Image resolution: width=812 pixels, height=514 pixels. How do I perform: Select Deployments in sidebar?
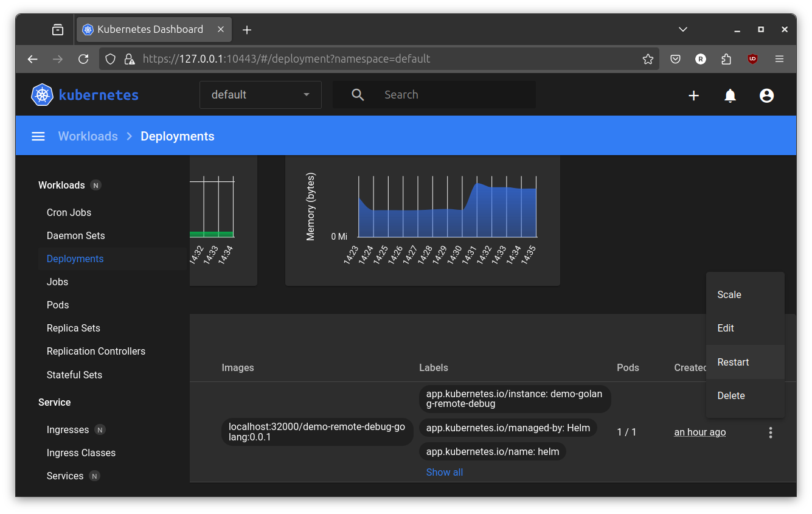click(75, 259)
